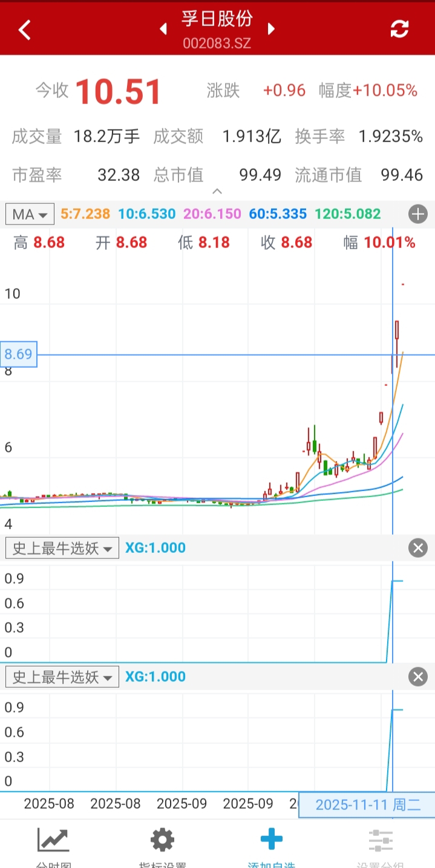
Task: Close the second 史上最牛选妖 indicator panel
Action: 417,676
